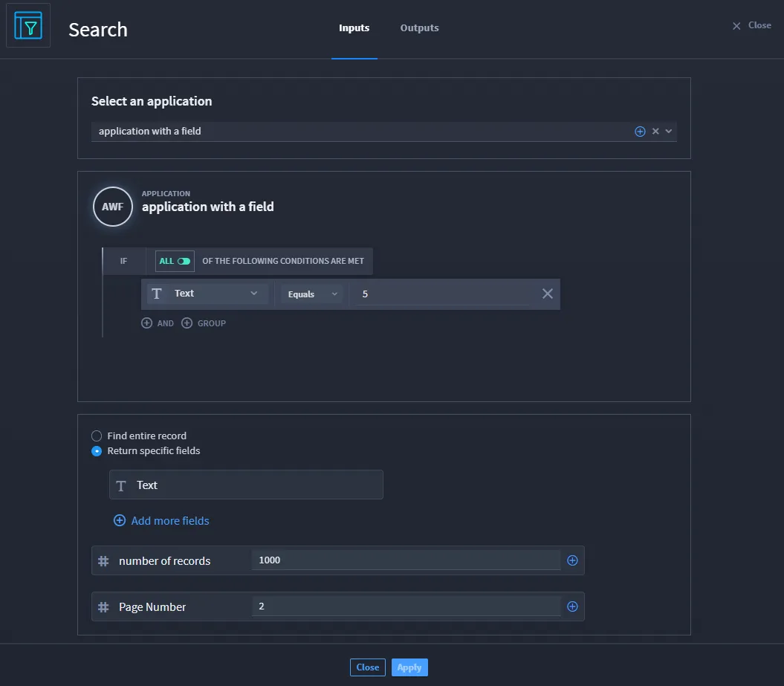Image resolution: width=784 pixels, height=686 pixels.
Task: Click the 'application with a field' heading
Action: click(207, 207)
